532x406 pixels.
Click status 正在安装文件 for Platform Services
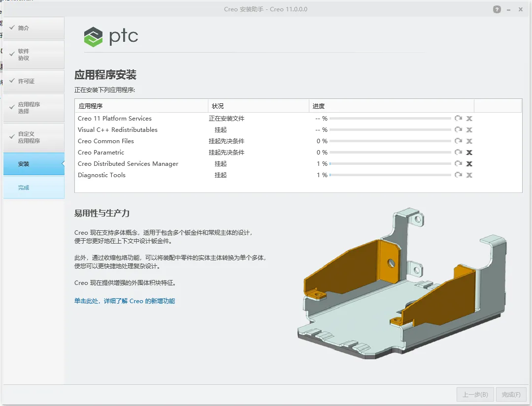pyautogui.click(x=226, y=119)
